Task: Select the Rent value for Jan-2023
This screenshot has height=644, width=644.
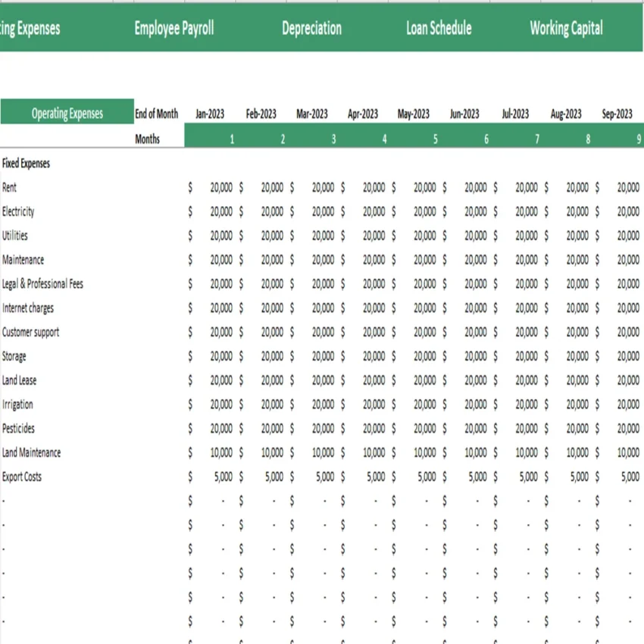Action: (x=221, y=187)
